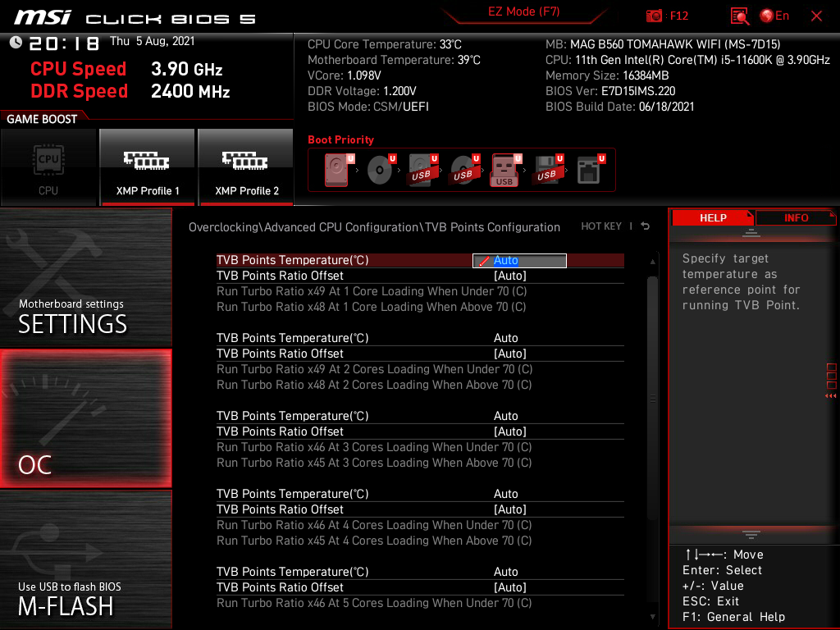Viewport: 840px width, 630px height.
Task: Select the network boot device icon
Action: [x=591, y=170]
